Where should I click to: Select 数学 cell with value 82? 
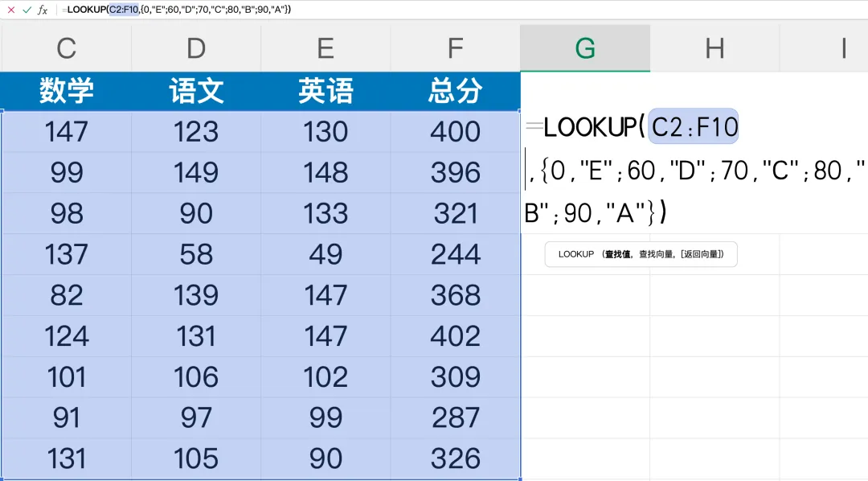pyautogui.click(x=67, y=295)
